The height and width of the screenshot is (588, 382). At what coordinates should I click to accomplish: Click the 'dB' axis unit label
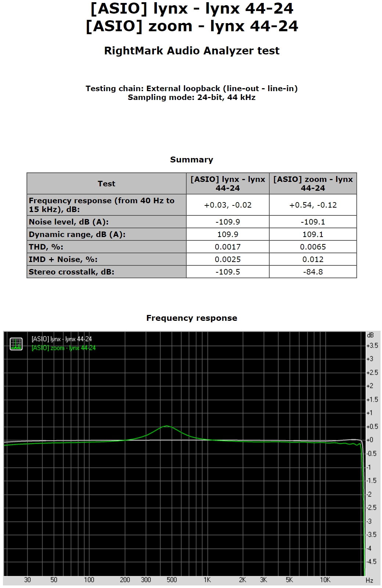pyautogui.click(x=370, y=335)
